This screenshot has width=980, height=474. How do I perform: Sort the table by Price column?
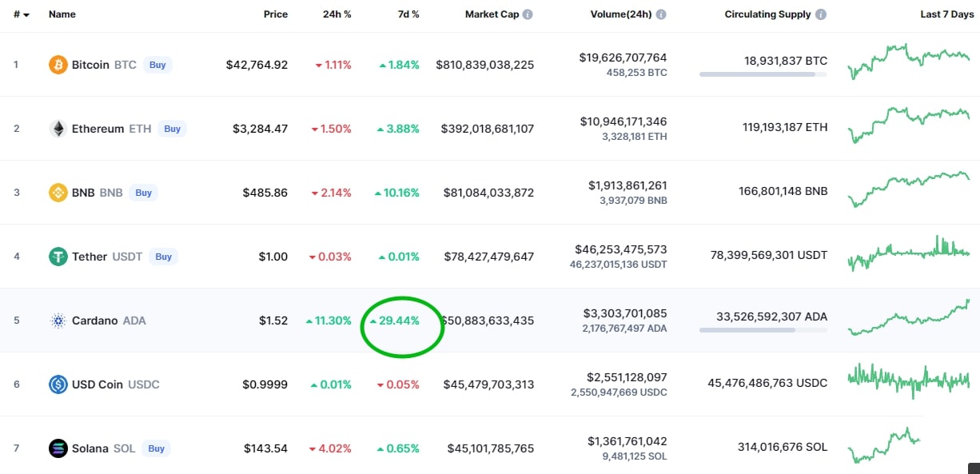[276, 14]
